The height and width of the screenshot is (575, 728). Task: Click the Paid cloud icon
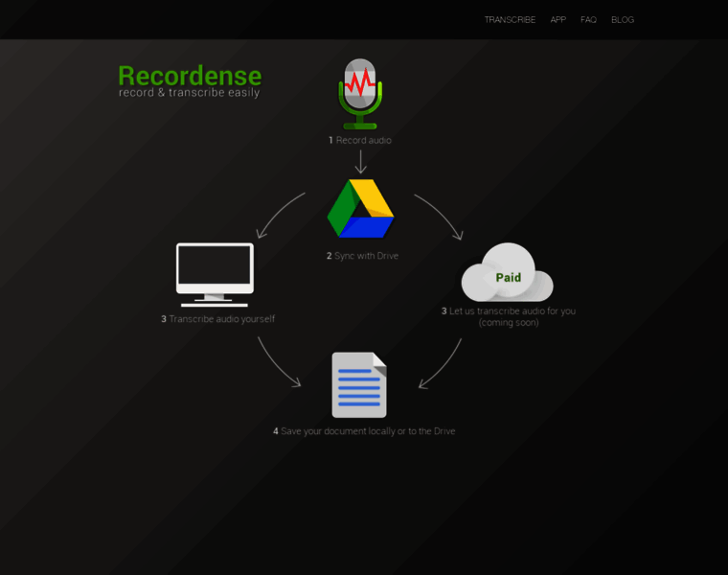point(508,272)
